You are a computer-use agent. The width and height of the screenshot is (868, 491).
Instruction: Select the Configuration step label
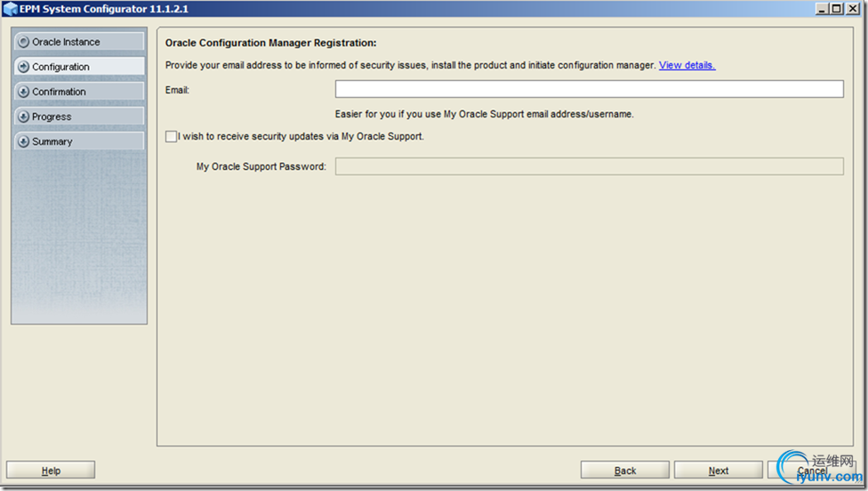(x=60, y=67)
